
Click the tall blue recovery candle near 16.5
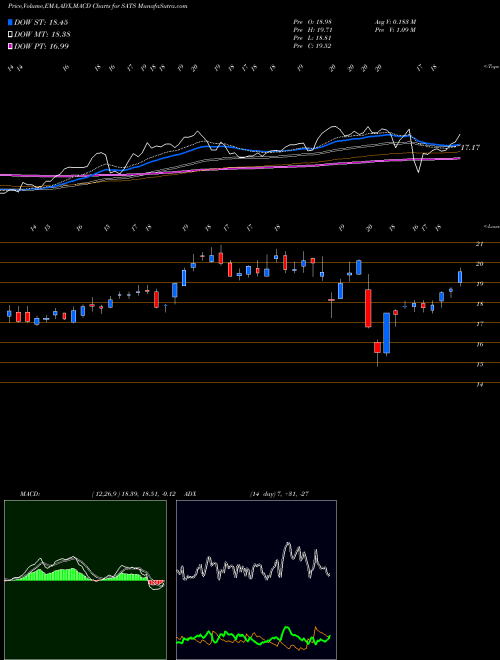(x=386, y=333)
